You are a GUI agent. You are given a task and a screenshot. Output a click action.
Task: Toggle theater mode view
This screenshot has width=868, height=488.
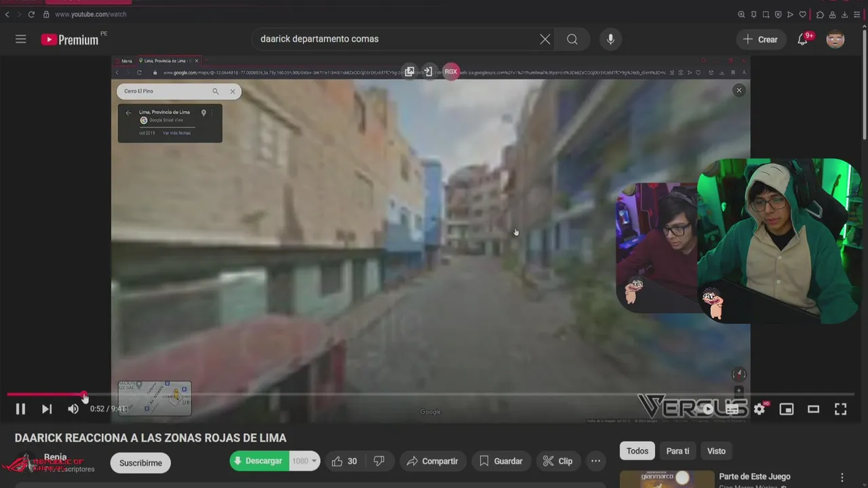[x=813, y=409]
